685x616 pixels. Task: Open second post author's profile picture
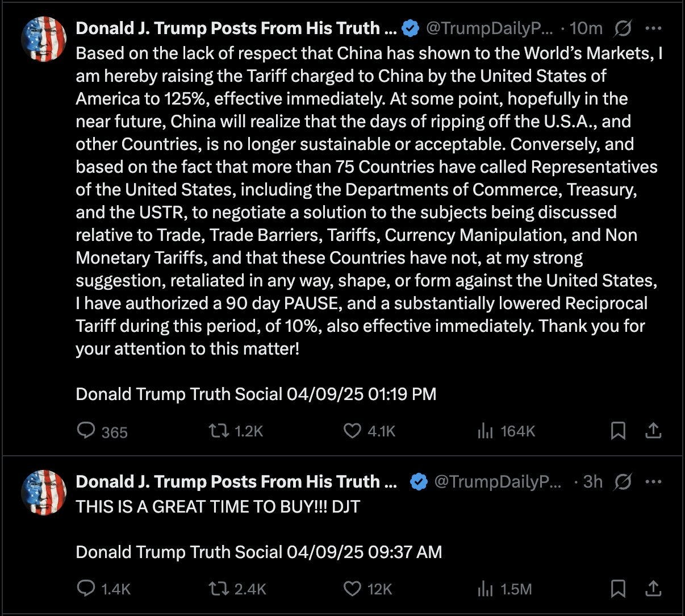tap(44, 493)
